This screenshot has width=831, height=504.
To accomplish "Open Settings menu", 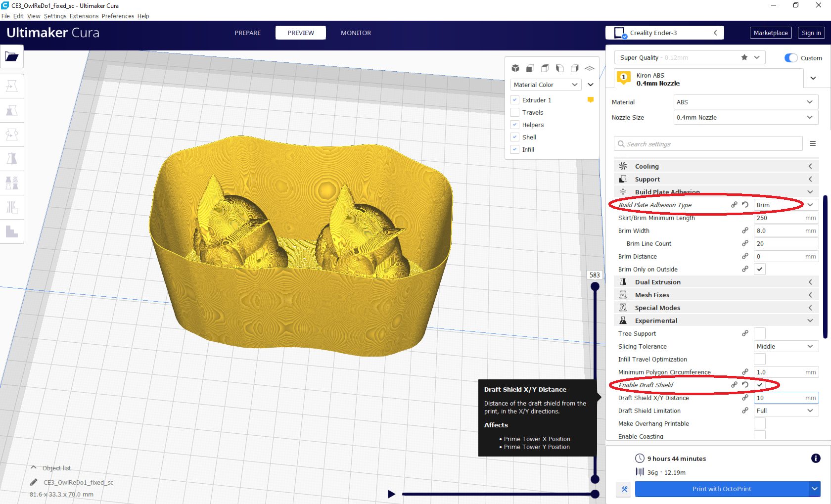I will (x=55, y=16).
